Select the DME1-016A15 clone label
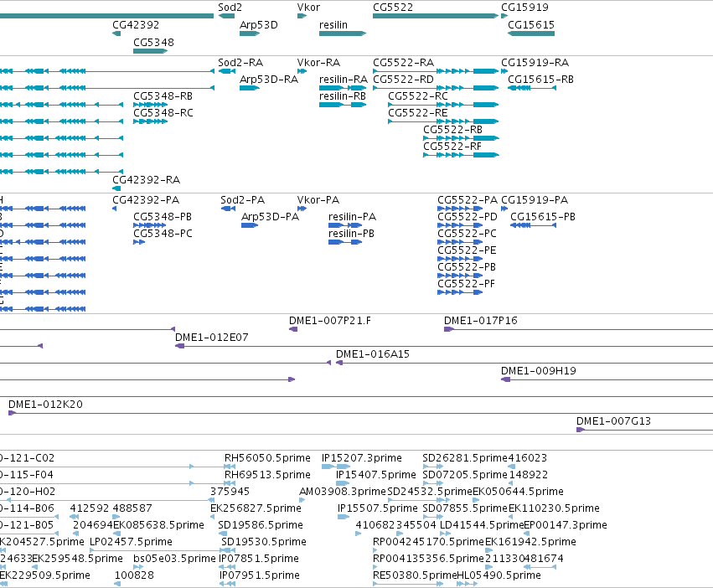 (x=372, y=353)
